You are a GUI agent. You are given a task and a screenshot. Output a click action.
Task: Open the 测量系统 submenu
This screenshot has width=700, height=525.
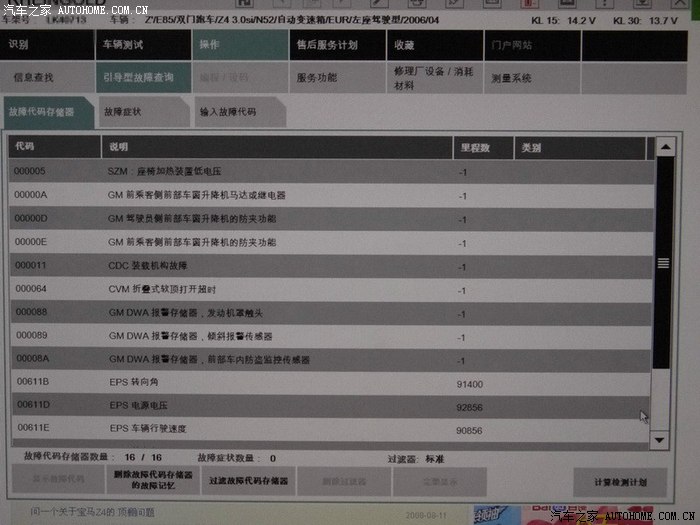point(530,77)
